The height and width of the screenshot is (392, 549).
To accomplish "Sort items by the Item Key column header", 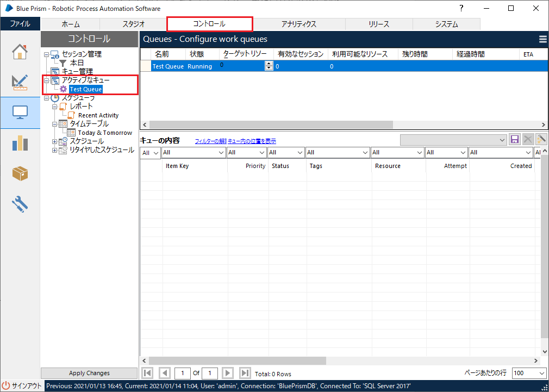I will point(195,166).
